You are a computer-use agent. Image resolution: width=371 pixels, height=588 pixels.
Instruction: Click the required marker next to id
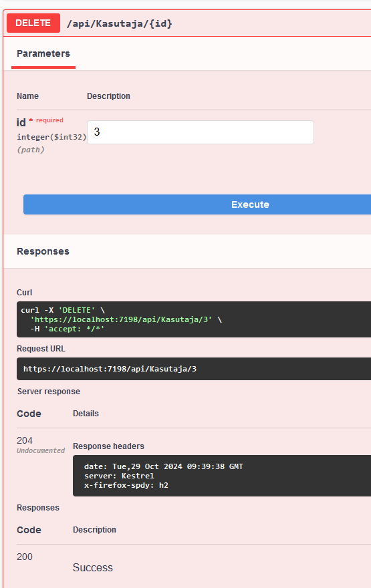pyautogui.click(x=47, y=120)
